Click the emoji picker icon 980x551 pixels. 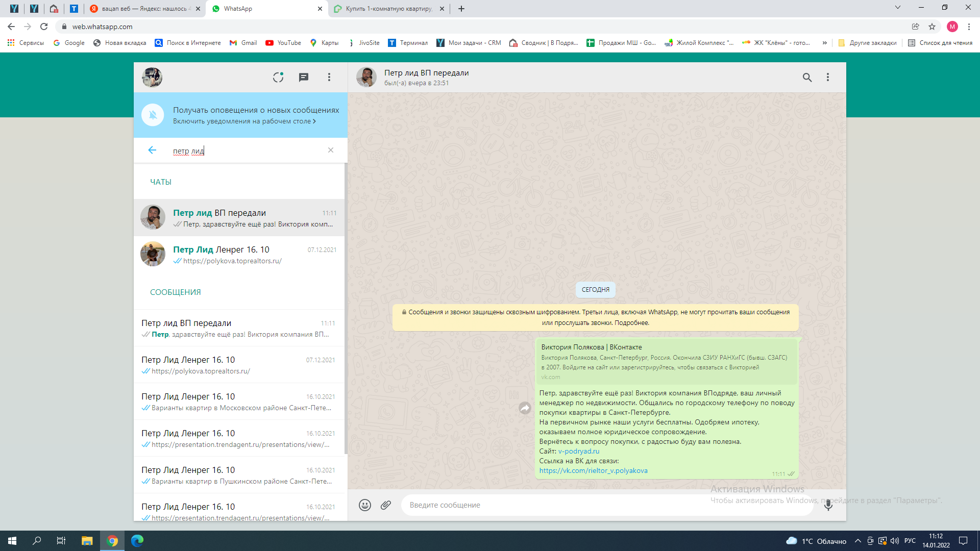click(364, 505)
